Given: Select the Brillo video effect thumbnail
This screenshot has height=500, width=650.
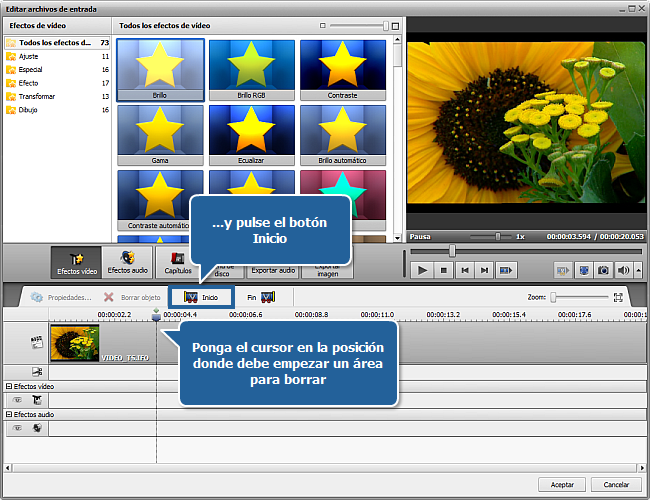Looking at the screenshot, I should coord(160,69).
